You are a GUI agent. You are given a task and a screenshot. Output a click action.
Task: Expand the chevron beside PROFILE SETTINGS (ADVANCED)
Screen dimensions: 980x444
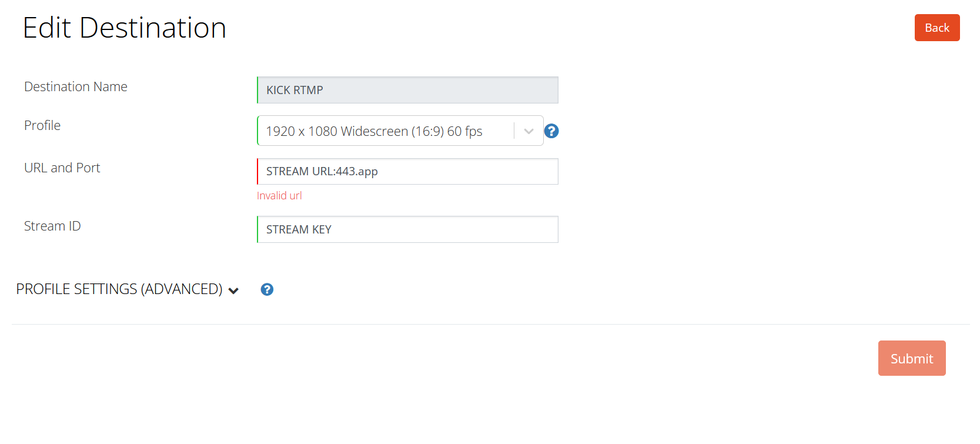tap(233, 291)
